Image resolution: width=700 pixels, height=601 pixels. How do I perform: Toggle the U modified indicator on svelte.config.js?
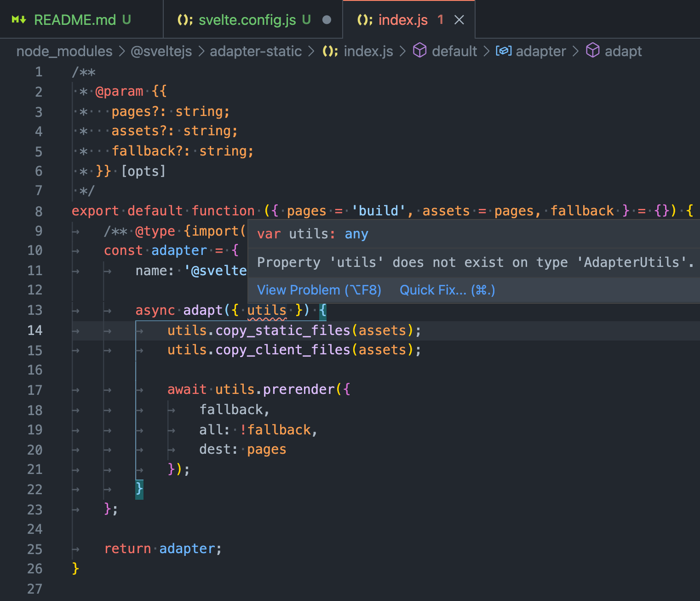(x=306, y=19)
